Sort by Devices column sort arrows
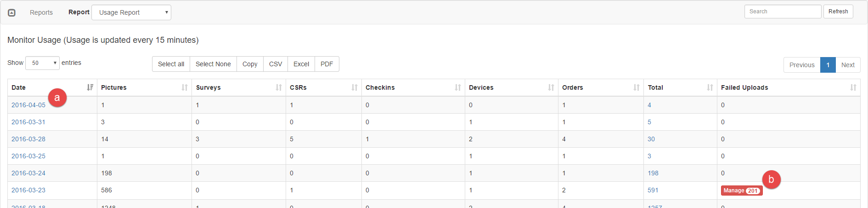Viewport: 868px width, 208px height. coord(551,87)
